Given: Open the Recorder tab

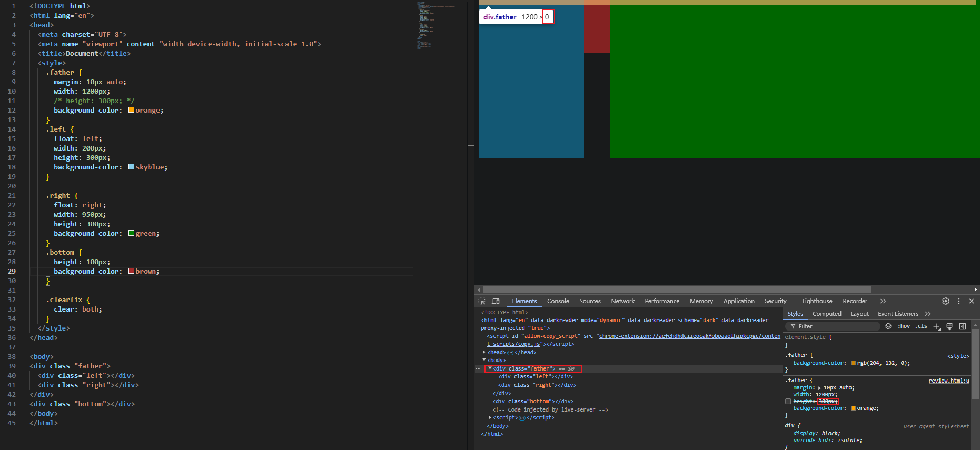Looking at the screenshot, I should [x=855, y=301].
